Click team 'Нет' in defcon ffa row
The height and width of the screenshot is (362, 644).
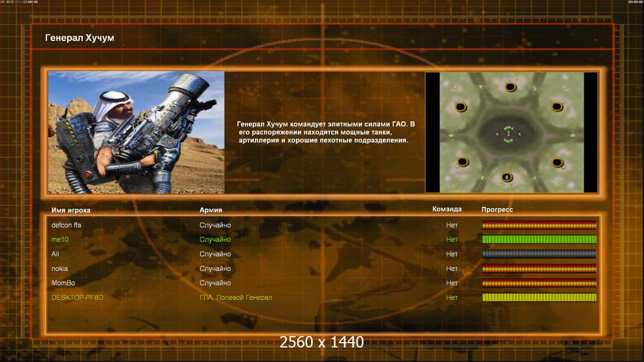(452, 225)
